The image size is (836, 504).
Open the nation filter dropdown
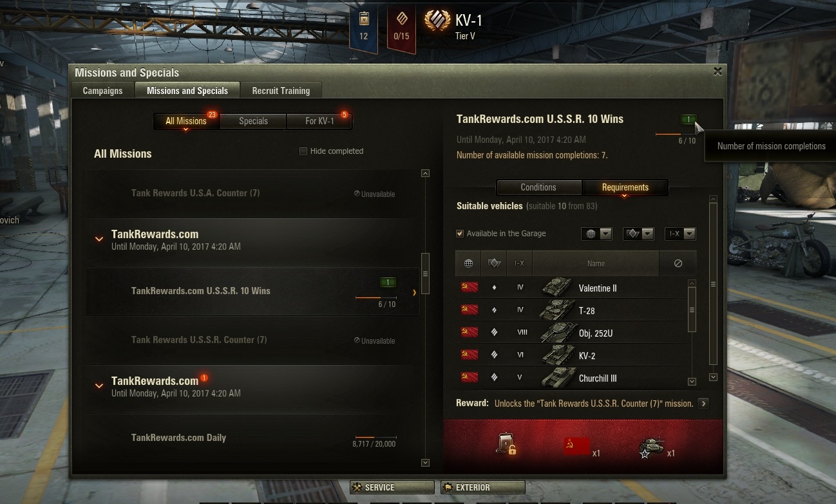coord(596,234)
